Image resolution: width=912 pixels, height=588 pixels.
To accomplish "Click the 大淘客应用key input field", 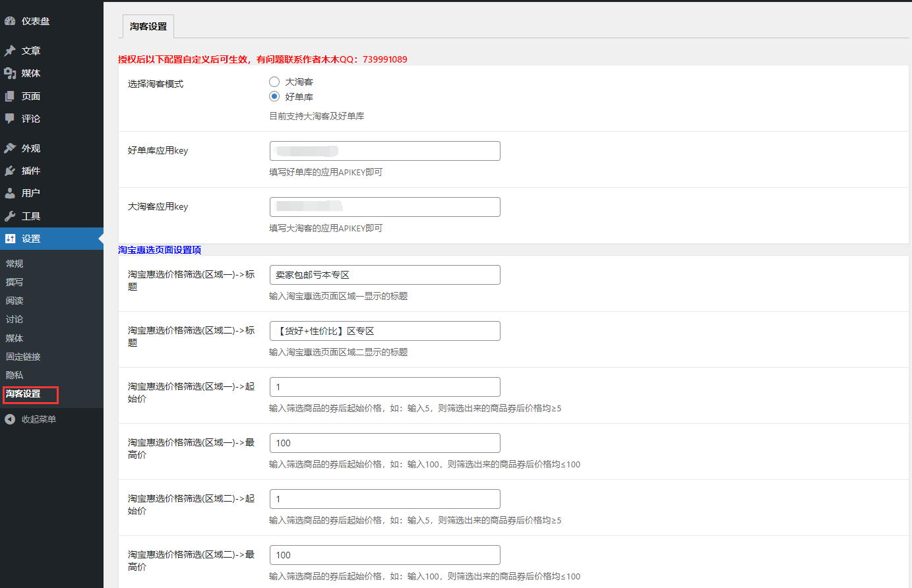I will click(384, 207).
